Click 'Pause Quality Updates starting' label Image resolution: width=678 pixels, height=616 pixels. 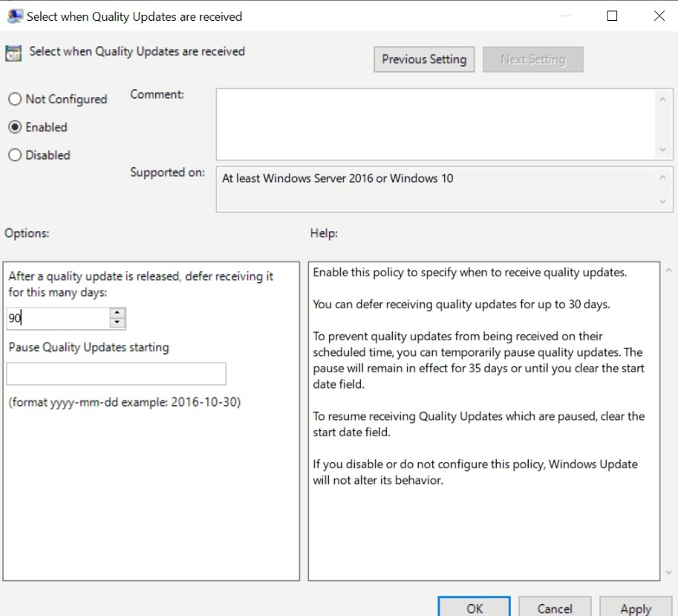point(88,347)
